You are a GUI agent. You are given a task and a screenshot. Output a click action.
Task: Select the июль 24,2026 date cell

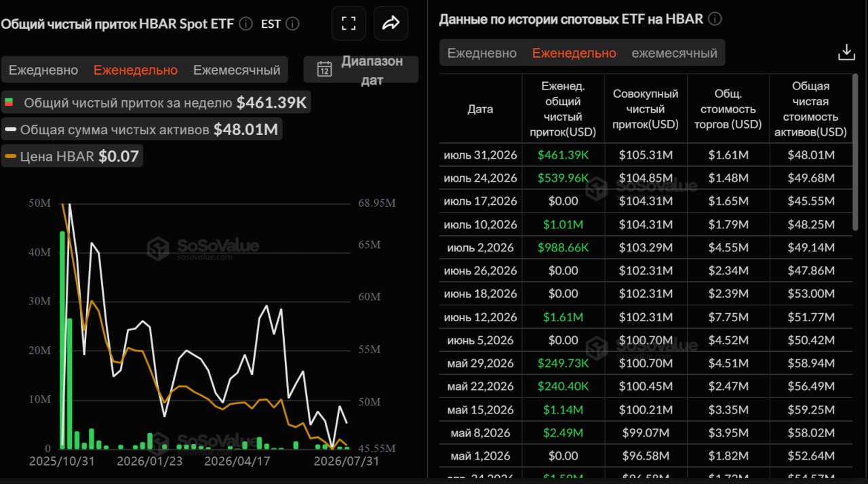point(481,178)
